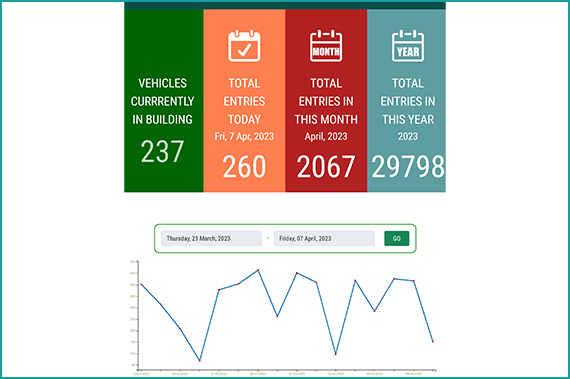Screen dimensions: 570x379
Task: Click the 237 vehicles count
Action: point(162,152)
